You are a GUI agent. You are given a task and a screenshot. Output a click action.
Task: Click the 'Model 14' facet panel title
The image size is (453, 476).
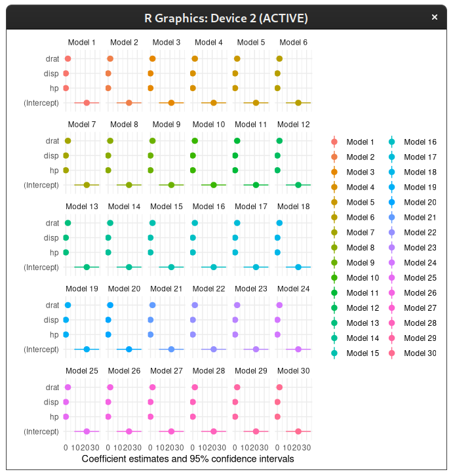(124, 207)
